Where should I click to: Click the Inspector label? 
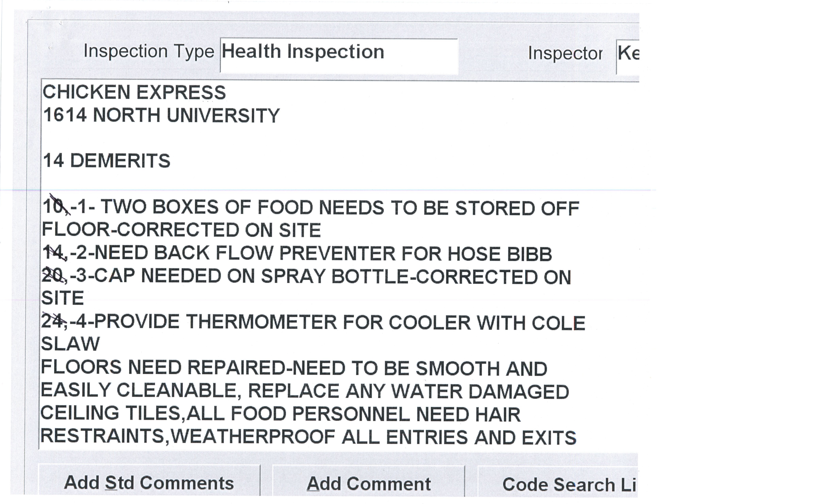point(565,54)
